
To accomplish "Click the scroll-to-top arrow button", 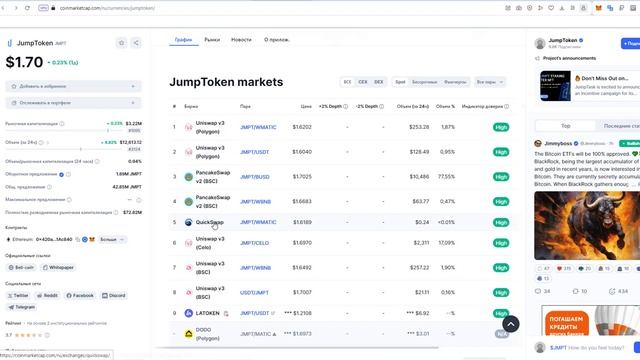I will point(511,324).
